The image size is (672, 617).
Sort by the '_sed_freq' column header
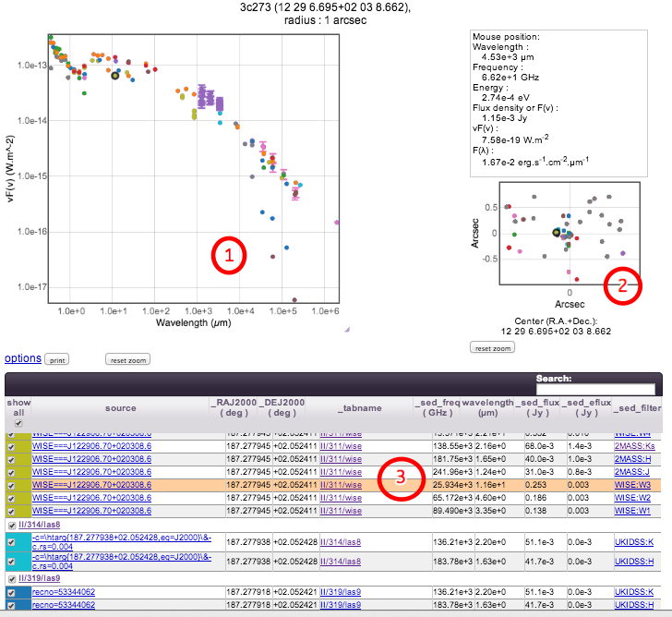(437, 403)
